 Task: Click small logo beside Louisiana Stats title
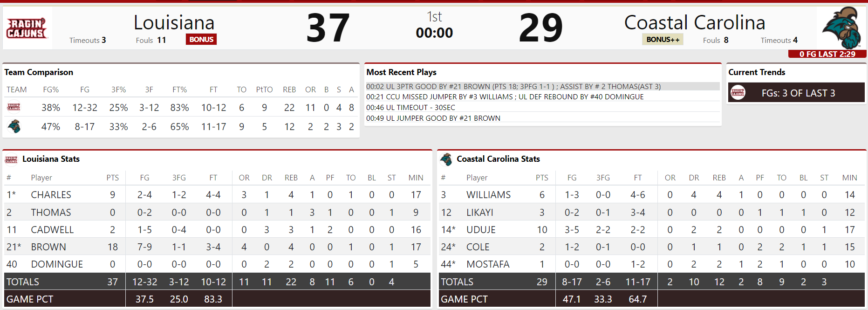11,159
